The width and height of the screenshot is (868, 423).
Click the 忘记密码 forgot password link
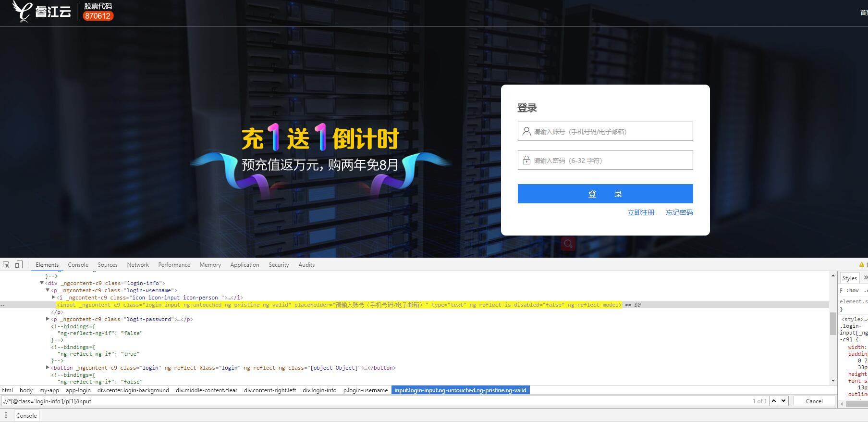(679, 212)
